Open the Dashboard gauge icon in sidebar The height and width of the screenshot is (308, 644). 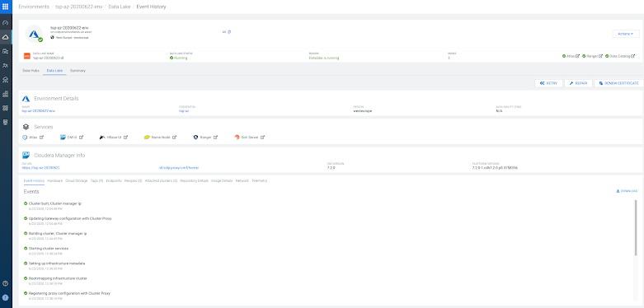(5, 23)
